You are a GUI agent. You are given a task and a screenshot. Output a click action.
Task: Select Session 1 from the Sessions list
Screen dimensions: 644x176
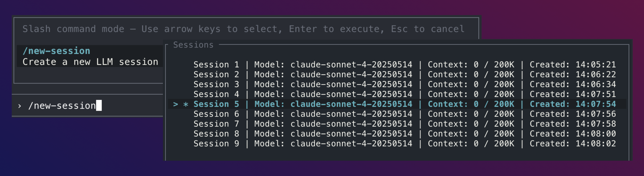[x=217, y=65]
